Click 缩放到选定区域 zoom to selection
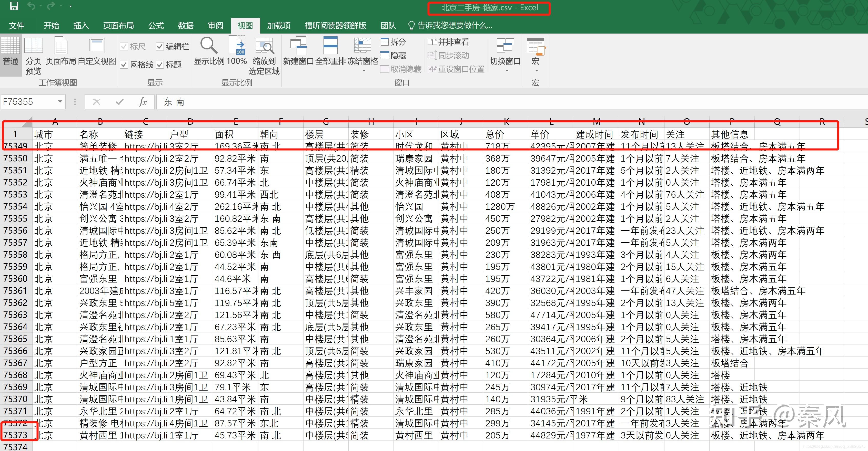This screenshot has height=451, width=868. pyautogui.click(x=264, y=56)
